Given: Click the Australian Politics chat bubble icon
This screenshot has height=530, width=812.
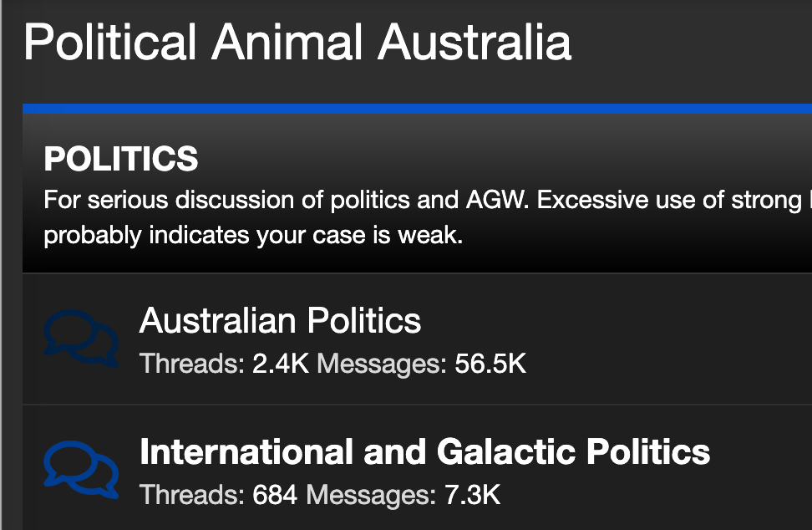Looking at the screenshot, I should [x=80, y=337].
